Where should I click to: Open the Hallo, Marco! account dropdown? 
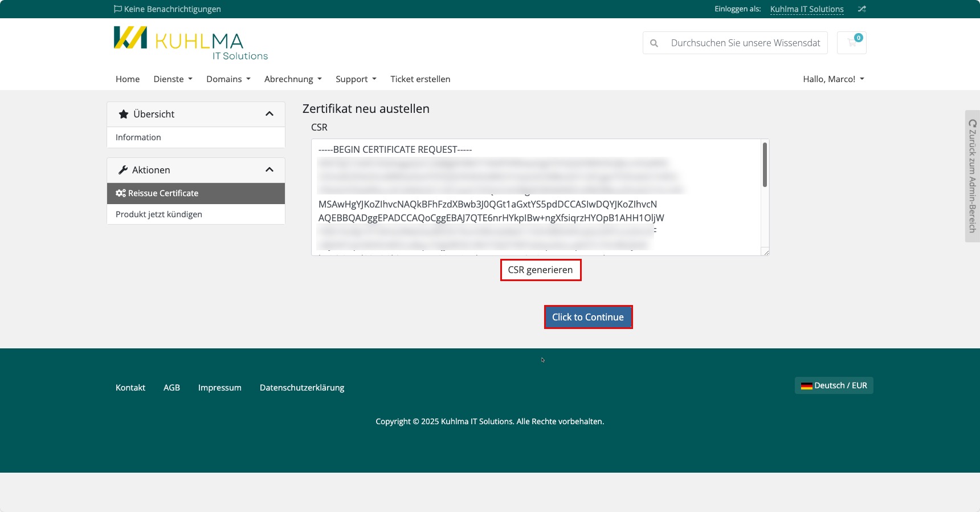[833, 79]
